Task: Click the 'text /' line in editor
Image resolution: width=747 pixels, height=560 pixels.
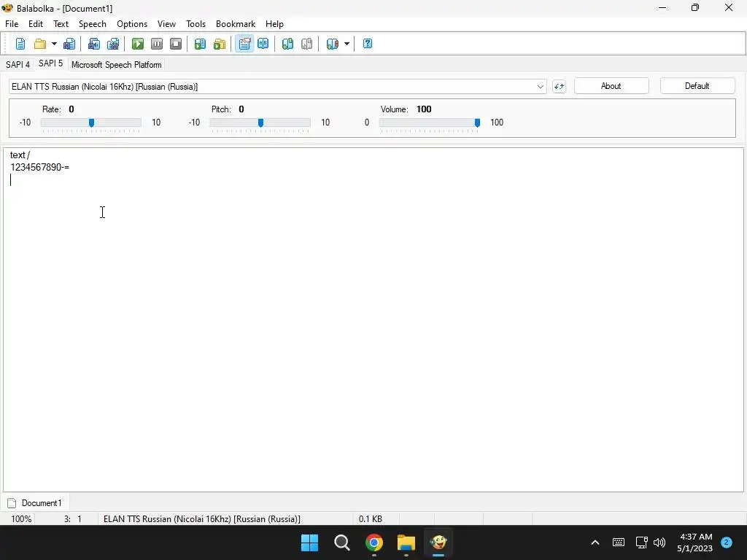Action: 20,155
